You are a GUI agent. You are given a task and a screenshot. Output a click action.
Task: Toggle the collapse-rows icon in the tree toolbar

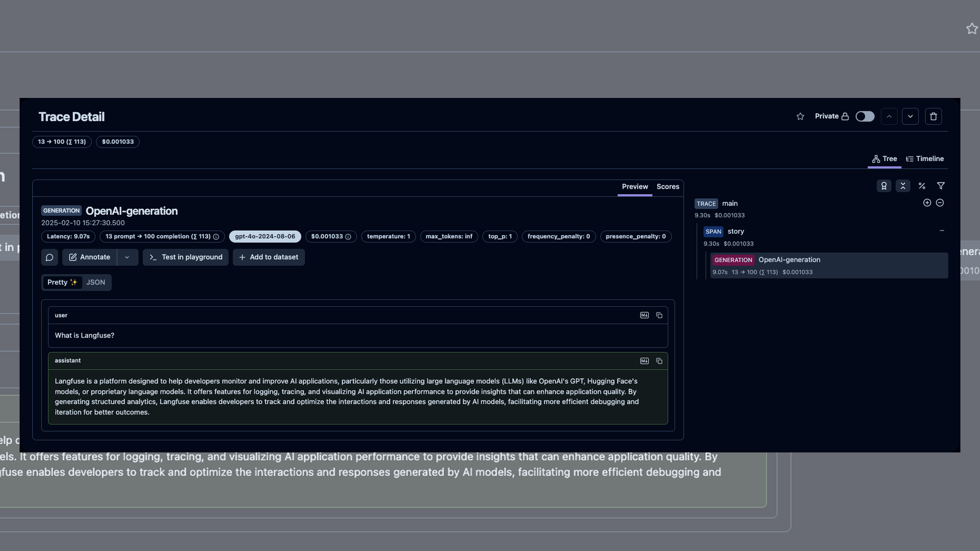point(903,186)
